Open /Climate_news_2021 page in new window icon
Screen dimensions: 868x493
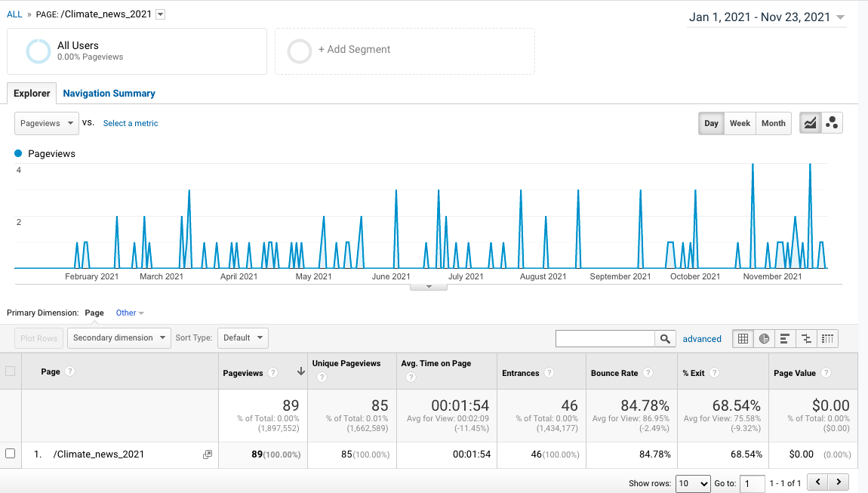coord(208,454)
